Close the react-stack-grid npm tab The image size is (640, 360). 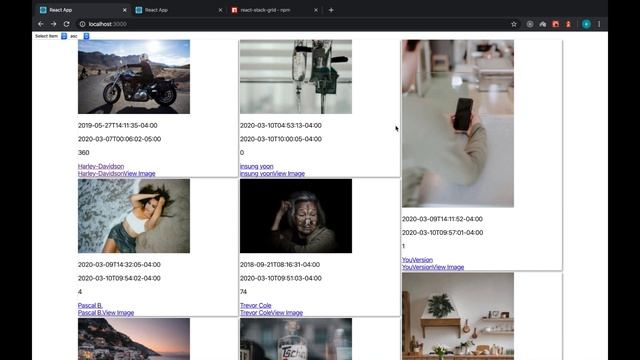coord(316,10)
